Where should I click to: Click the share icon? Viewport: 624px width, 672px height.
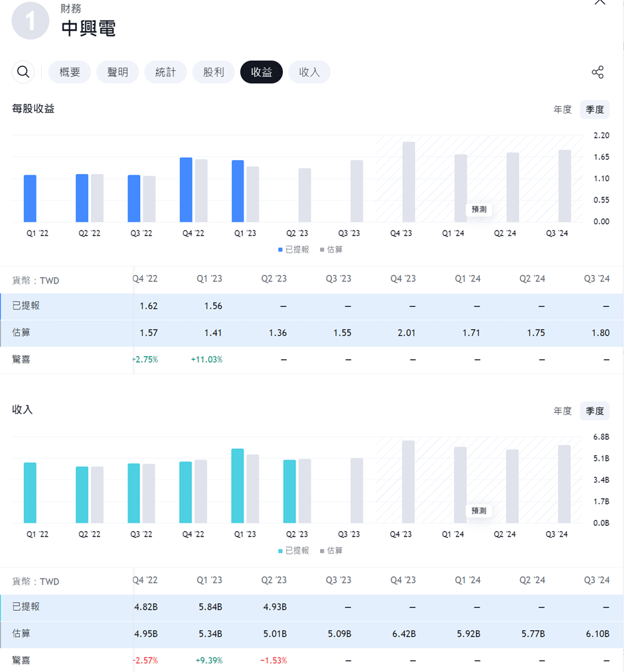click(597, 72)
